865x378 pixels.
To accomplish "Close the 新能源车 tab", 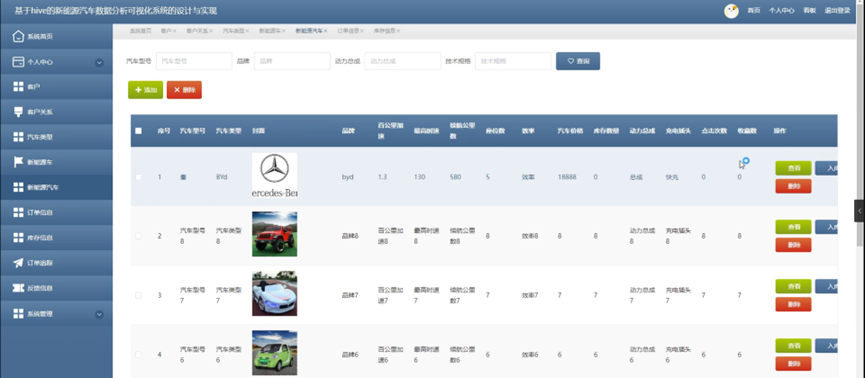I will [x=284, y=31].
